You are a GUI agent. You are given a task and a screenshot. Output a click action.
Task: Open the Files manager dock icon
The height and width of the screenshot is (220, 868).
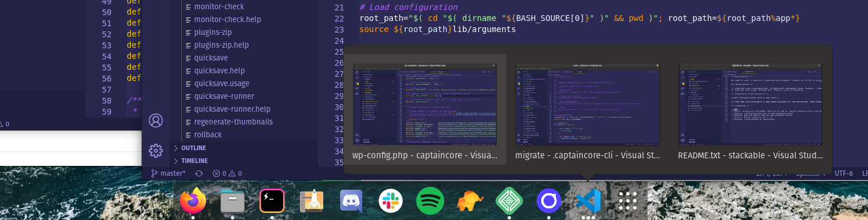233,201
